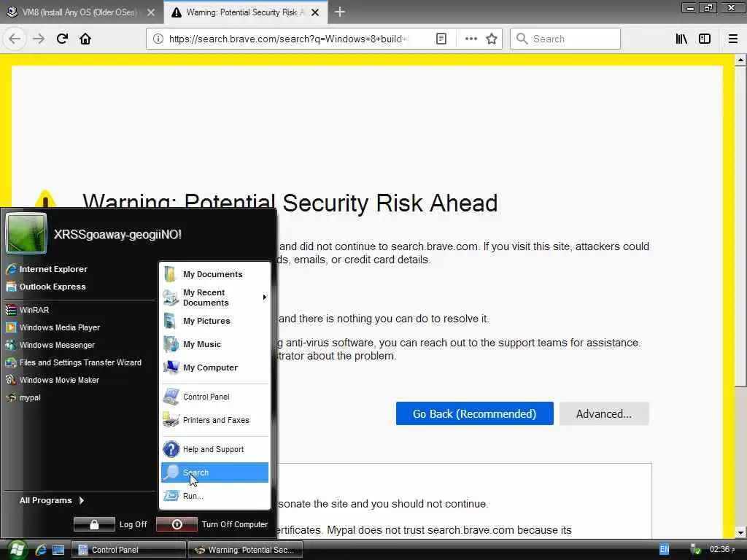Open Control Panel from Start menu

pyautogui.click(x=215, y=397)
